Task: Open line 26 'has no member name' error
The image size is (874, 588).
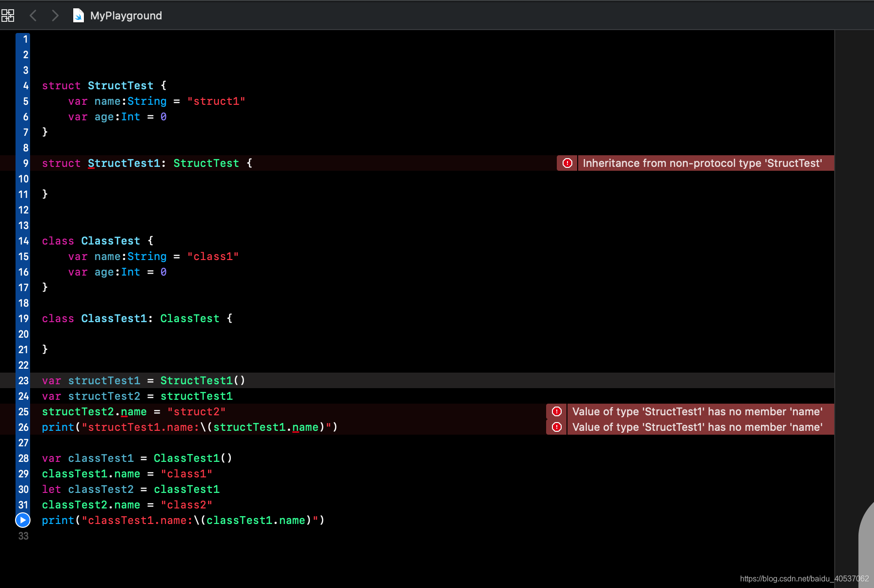Action: coord(697,427)
